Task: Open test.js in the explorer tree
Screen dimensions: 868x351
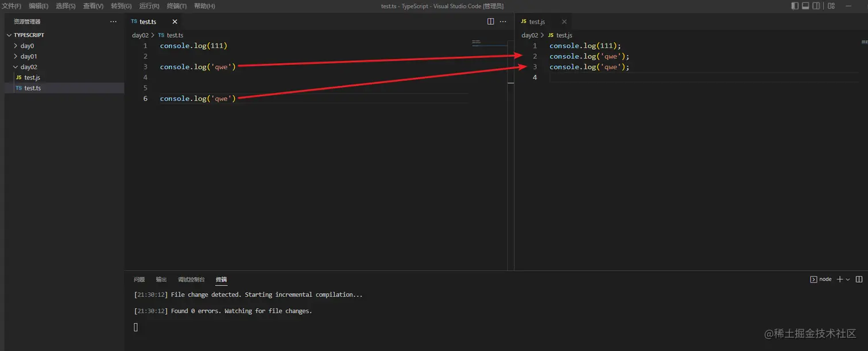Action: click(x=32, y=77)
